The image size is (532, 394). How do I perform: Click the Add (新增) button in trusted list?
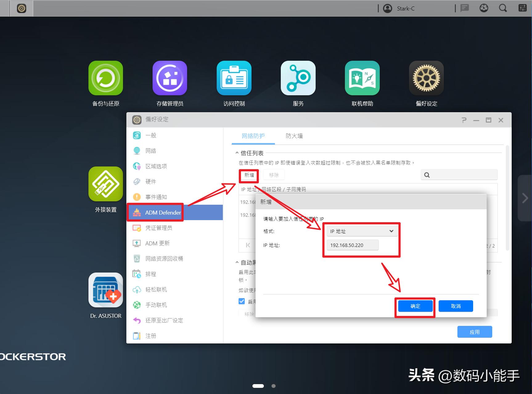[249, 175]
